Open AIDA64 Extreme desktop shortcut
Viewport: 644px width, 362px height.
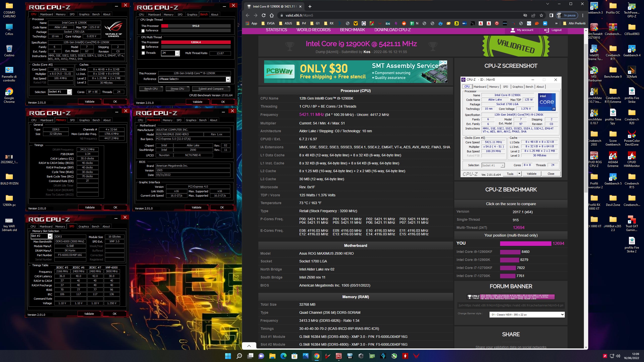tap(613, 159)
